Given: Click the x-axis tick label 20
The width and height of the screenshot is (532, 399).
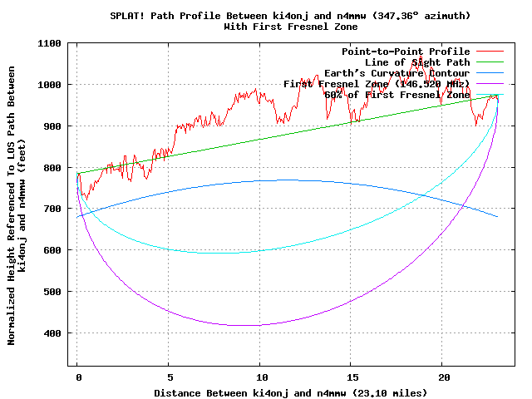Looking at the screenshot, I should click(x=444, y=377).
